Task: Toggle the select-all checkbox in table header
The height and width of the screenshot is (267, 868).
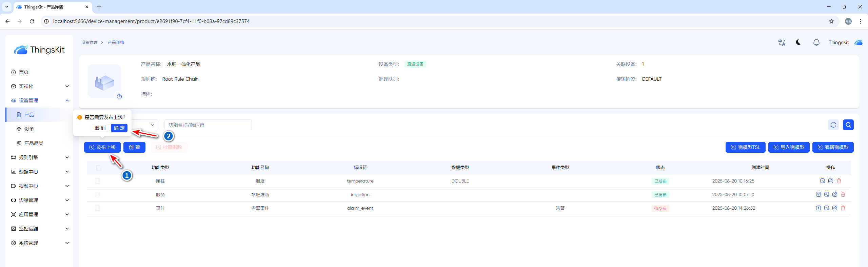Action: pyautogui.click(x=99, y=168)
